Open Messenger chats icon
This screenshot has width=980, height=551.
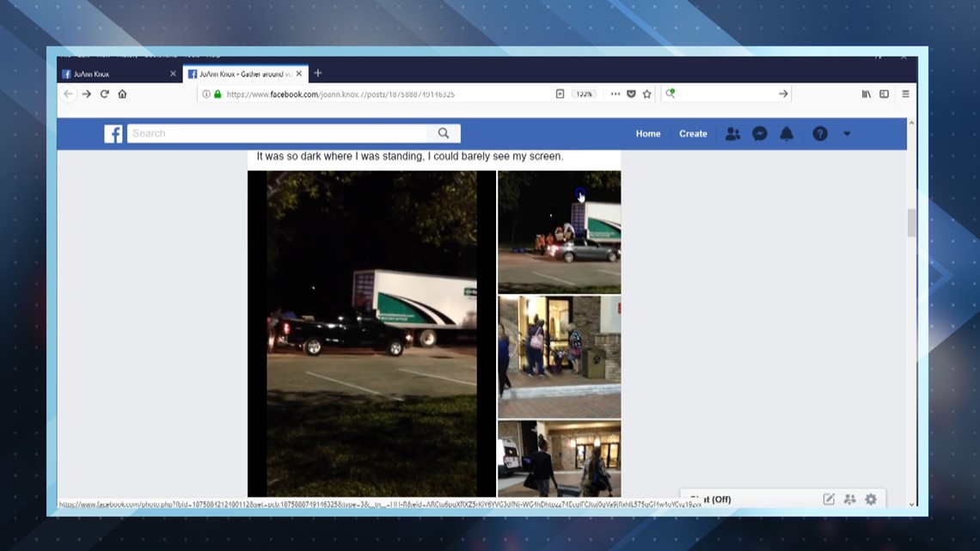point(759,133)
